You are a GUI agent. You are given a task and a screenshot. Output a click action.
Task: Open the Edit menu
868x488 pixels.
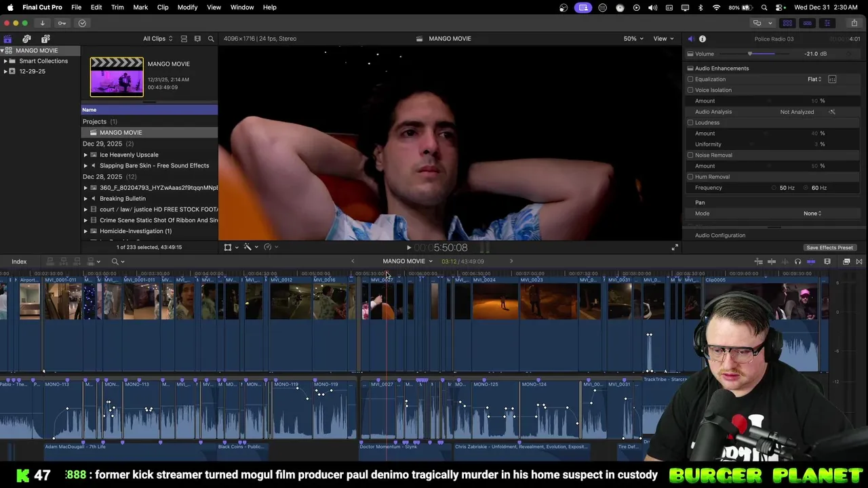click(96, 7)
